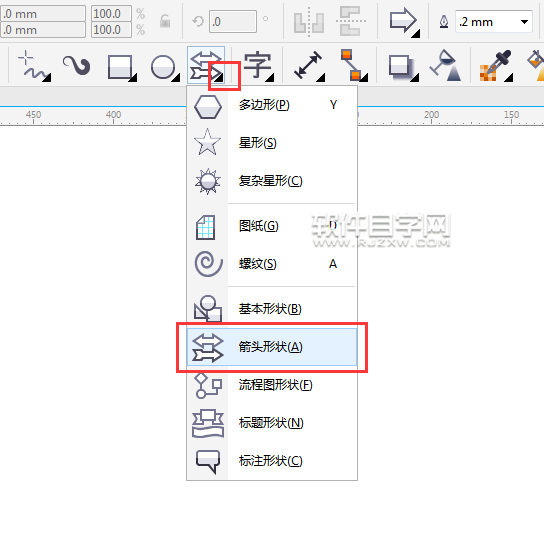544x534 pixels.
Task: Expand the Ellipse tool flyout triangle
Action: [176, 78]
